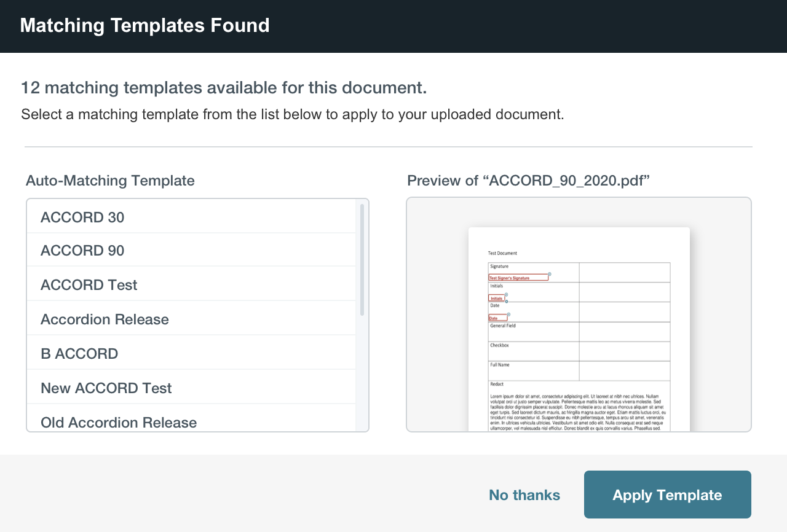Click the round handle below the Initials field
This screenshot has height=532, width=787.
506,302
